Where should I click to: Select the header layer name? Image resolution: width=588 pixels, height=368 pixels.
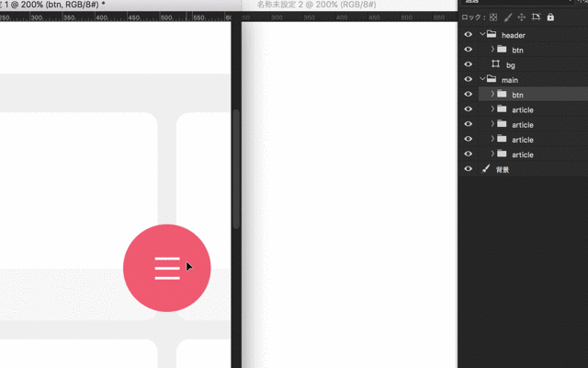514,35
